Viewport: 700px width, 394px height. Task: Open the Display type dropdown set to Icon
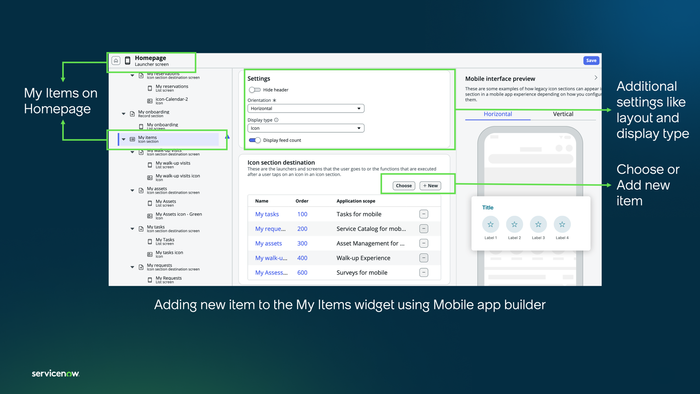point(306,128)
